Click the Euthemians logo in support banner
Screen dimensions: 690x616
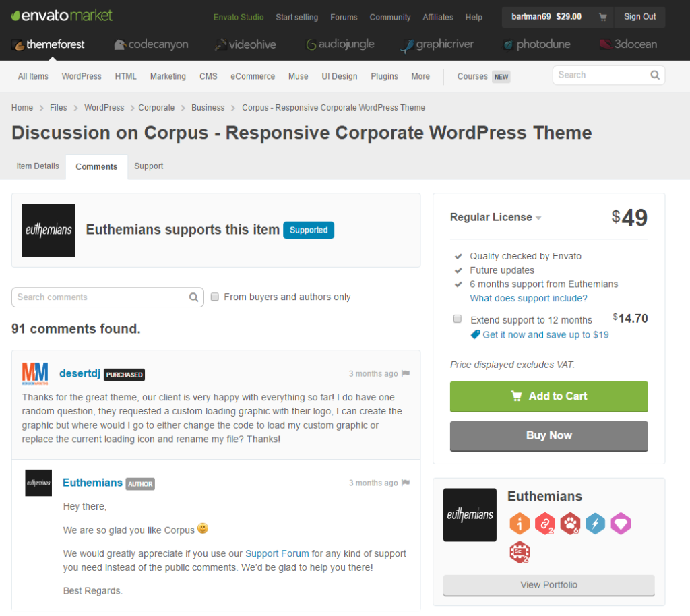click(x=49, y=230)
